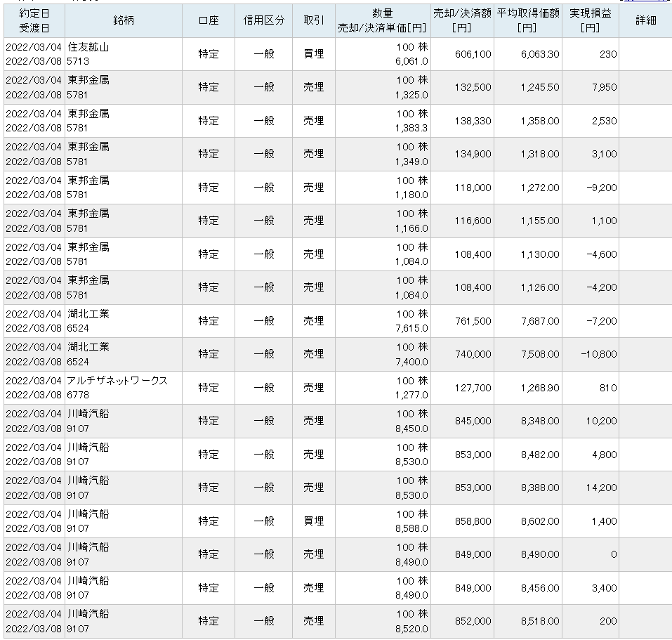Click the 平均取得価額[円] column header
The image size is (672, 640).
pos(528,20)
